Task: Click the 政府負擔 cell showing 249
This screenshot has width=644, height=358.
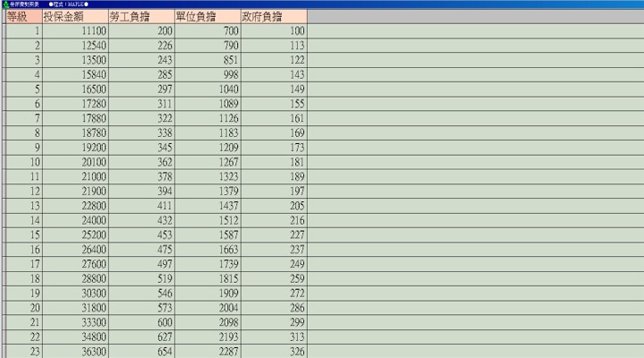Action: coord(273,264)
